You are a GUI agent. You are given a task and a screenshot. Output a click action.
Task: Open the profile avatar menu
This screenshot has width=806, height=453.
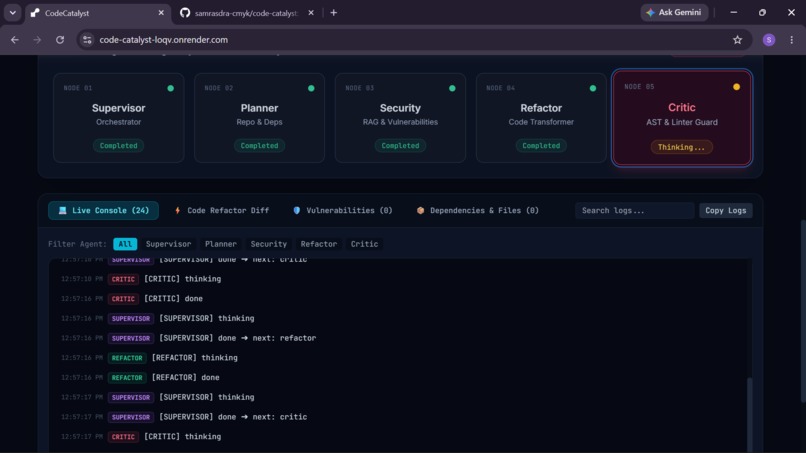(x=768, y=40)
